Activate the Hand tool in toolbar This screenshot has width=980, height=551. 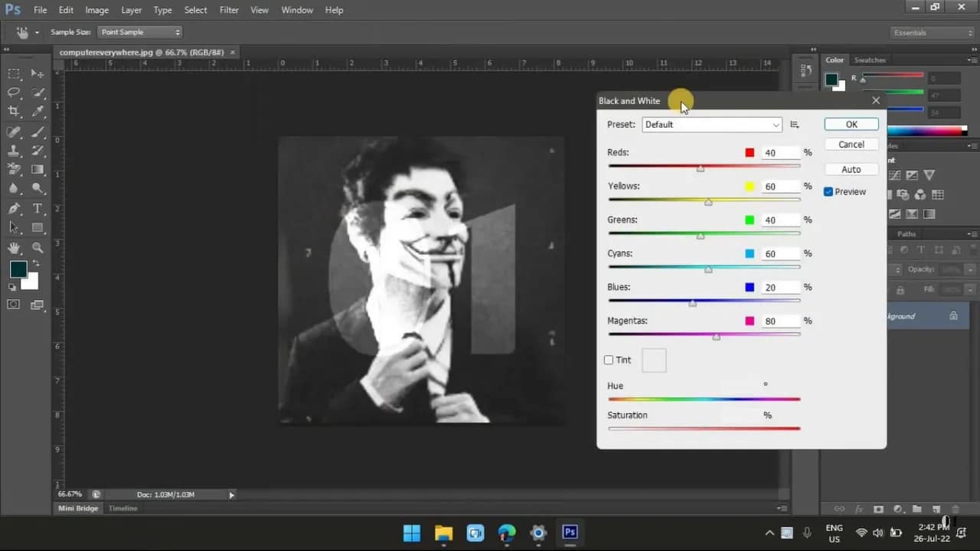14,248
